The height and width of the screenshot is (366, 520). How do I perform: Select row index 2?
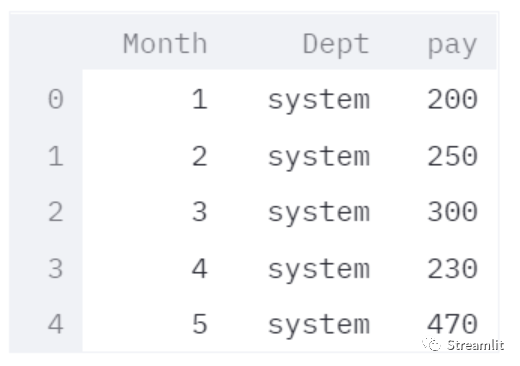click(x=56, y=212)
